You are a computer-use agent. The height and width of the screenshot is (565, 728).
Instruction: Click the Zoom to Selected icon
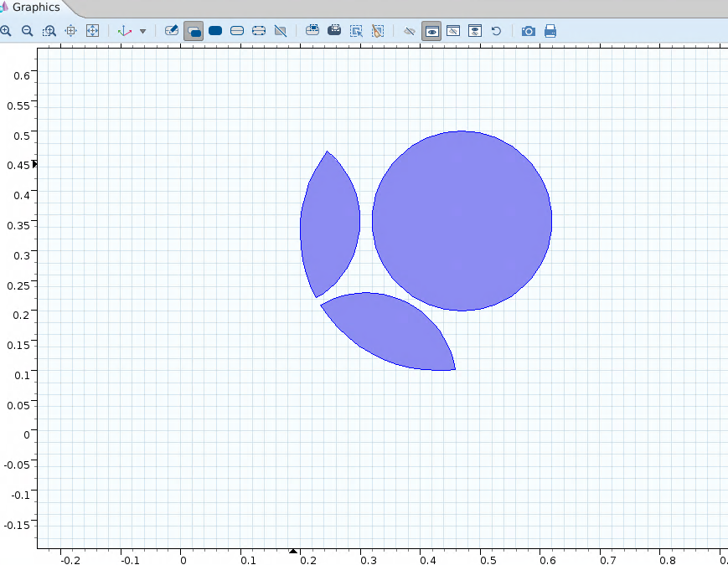click(x=71, y=31)
